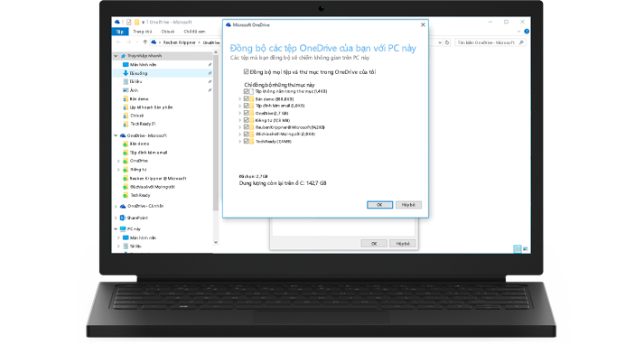Uncheck the Riêng tư folder checkbox in dialog
Screen dimensions: 644x344
pos(246,120)
